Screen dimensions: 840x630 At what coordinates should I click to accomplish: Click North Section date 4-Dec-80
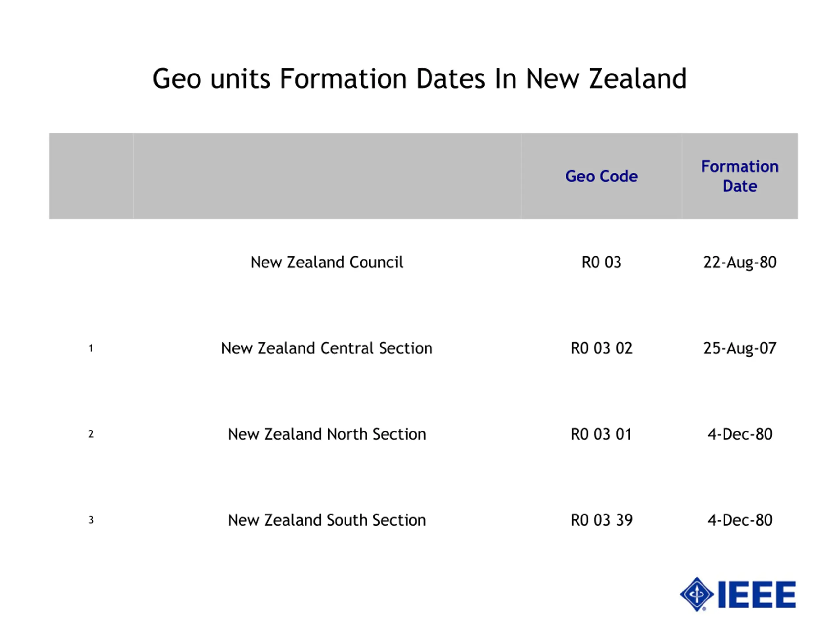[x=740, y=434]
